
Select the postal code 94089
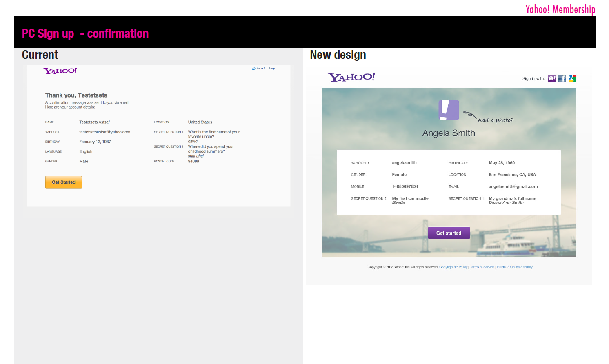pyautogui.click(x=193, y=161)
